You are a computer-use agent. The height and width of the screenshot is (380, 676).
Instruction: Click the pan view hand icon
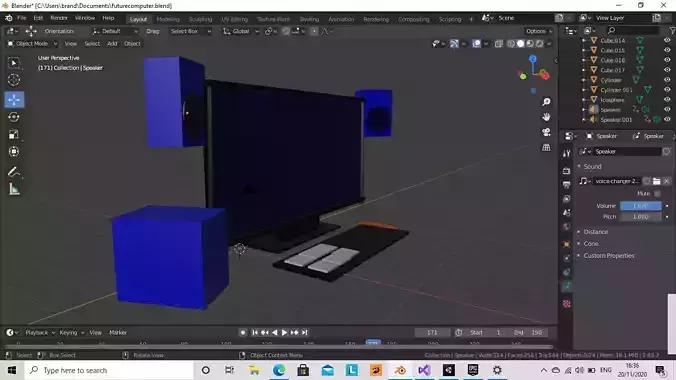pos(546,117)
